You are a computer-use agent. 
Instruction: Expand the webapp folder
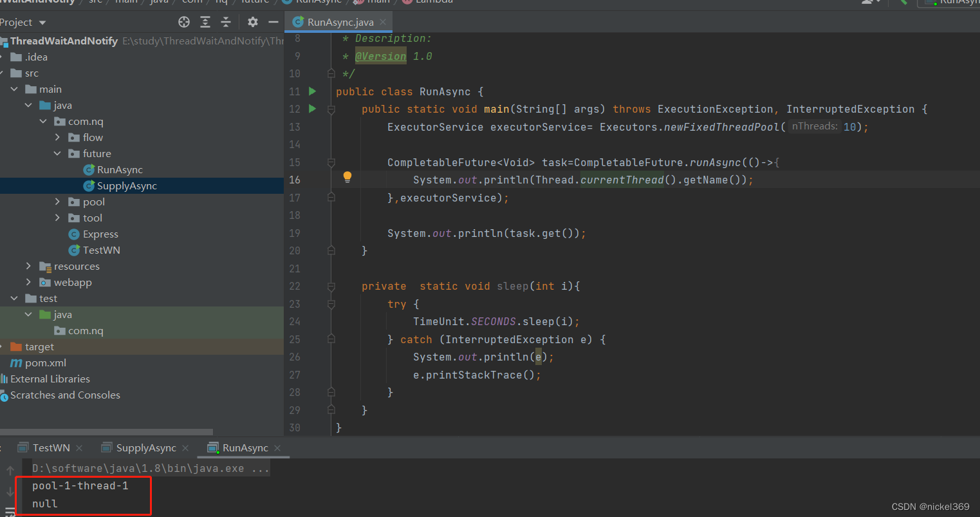point(28,282)
